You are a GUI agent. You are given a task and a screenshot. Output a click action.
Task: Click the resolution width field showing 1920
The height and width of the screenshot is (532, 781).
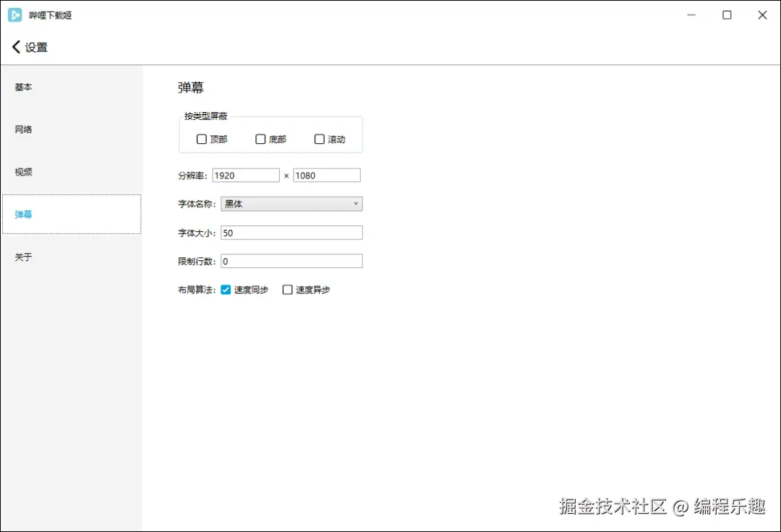245,174
